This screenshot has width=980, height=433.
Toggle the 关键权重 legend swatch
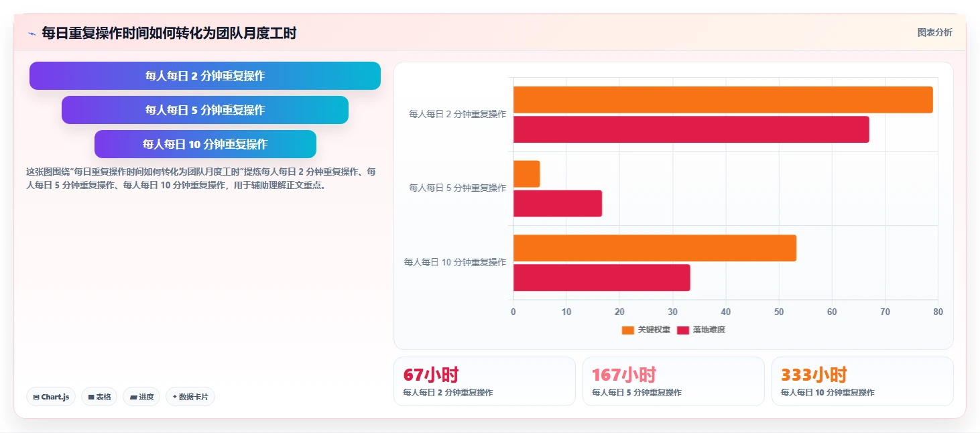click(627, 330)
